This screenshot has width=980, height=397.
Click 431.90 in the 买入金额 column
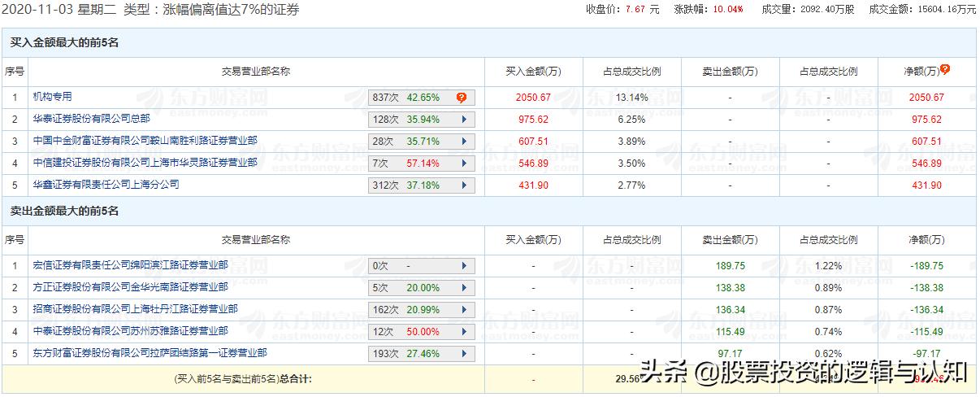click(x=533, y=185)
